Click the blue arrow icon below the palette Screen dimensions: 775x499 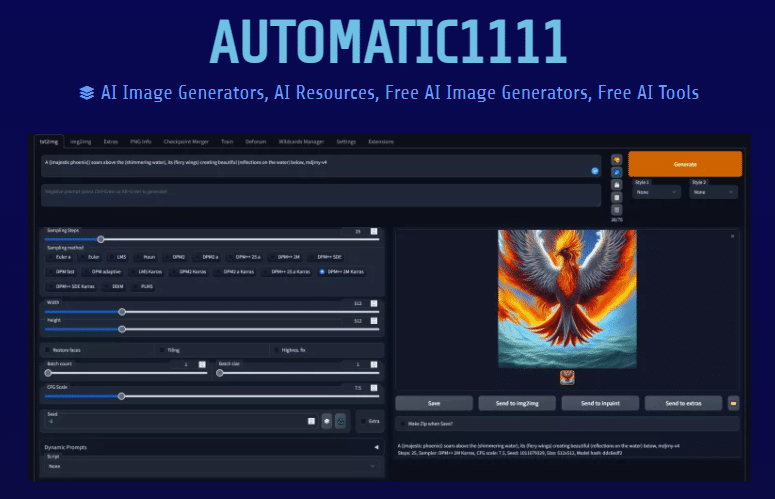(616, 172)
